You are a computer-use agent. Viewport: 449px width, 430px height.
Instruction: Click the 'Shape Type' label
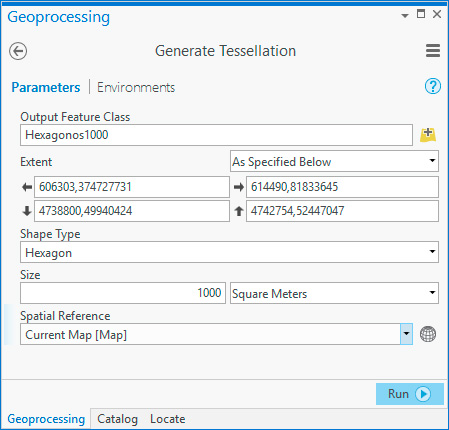tap(50, 234)
